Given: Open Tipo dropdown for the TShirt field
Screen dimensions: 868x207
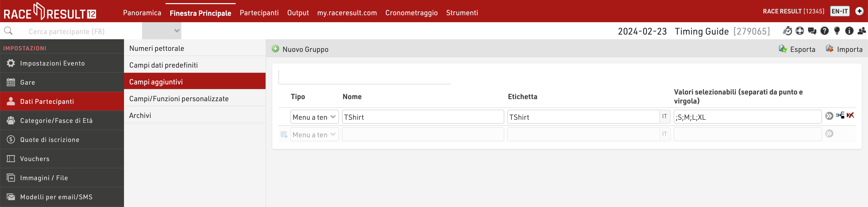Looking at the screenshot, I should (x=314, y=117).
